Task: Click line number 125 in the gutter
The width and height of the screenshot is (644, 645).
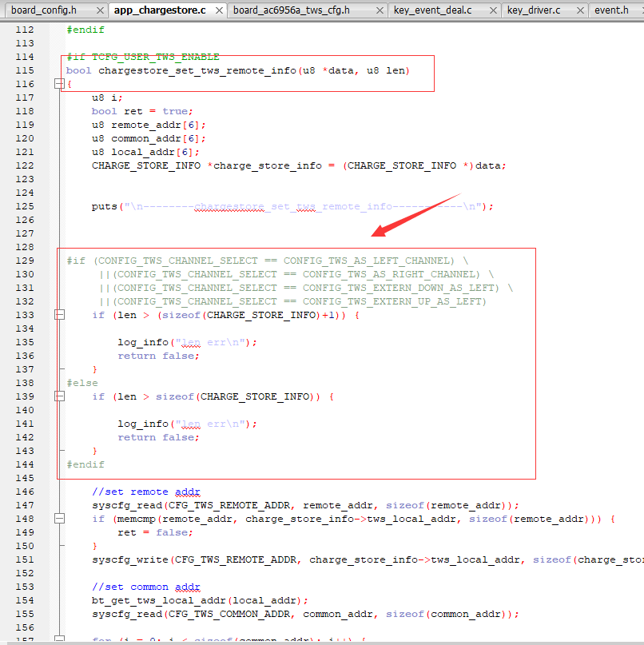Action: tap(25, 206)
